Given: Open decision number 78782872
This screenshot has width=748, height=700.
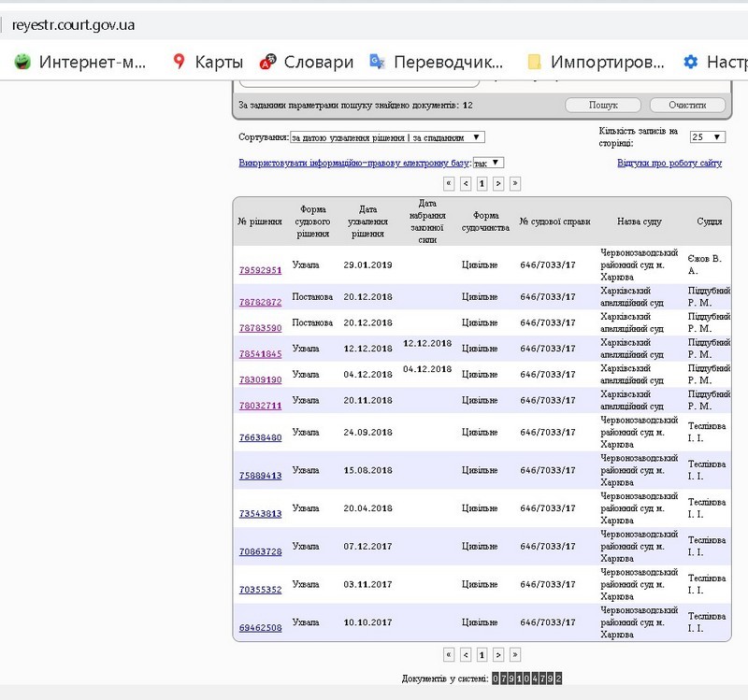Looking at the screenshot, I should [261, 302].
